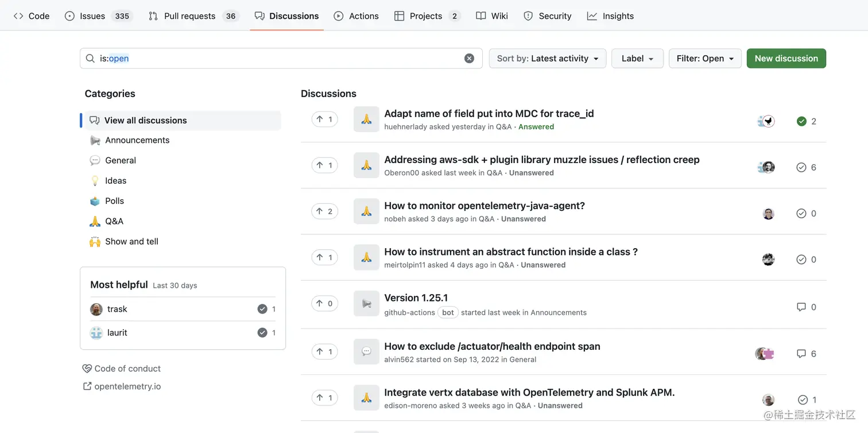Click the Q&A category icon for 'Adapt name' discussion

click(366, 119)
